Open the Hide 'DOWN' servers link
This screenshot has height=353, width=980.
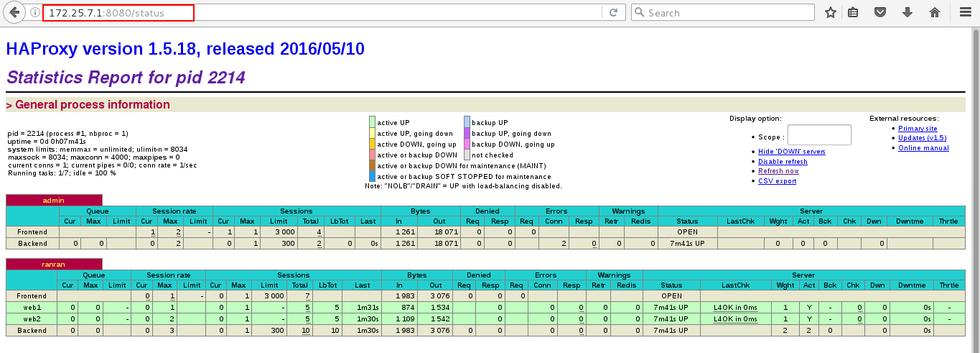pyautogui.click(x=791, y=152)
